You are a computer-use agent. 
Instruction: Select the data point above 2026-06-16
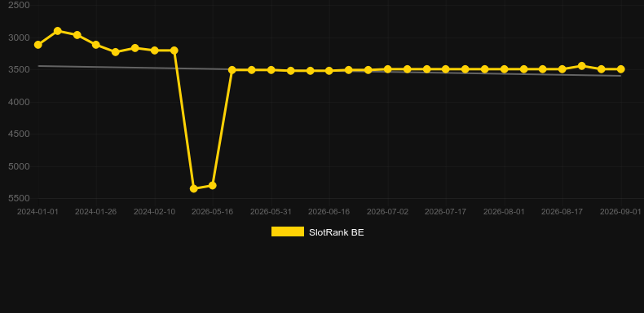(x=329, y=71)
